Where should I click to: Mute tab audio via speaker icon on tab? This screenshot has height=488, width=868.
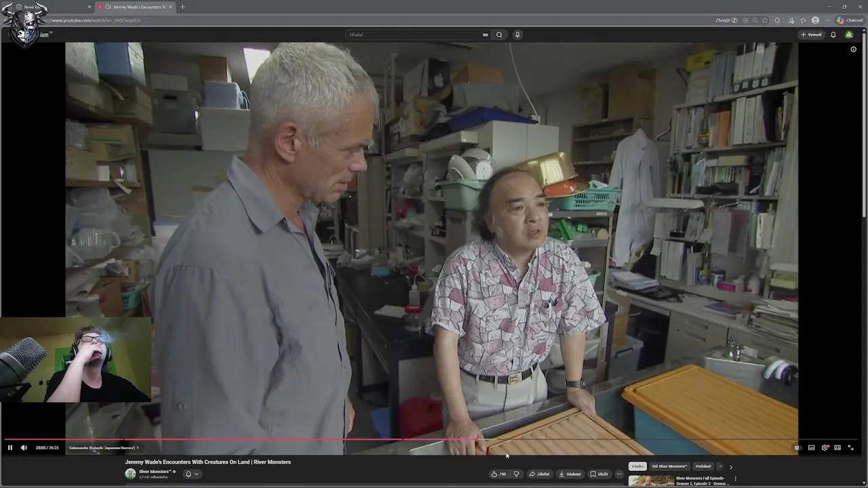tap(108, 7)
